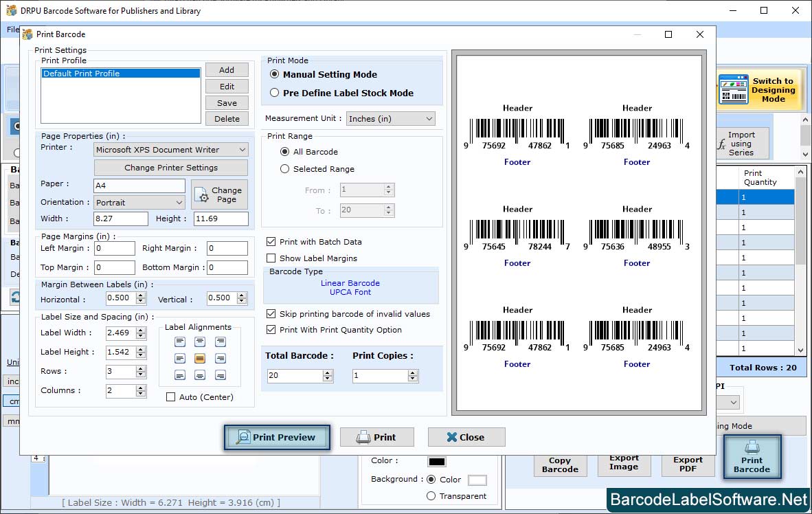This screenshot has width=812, height=514.
Task: Select top-left label alignment icon
Action: 180,342
